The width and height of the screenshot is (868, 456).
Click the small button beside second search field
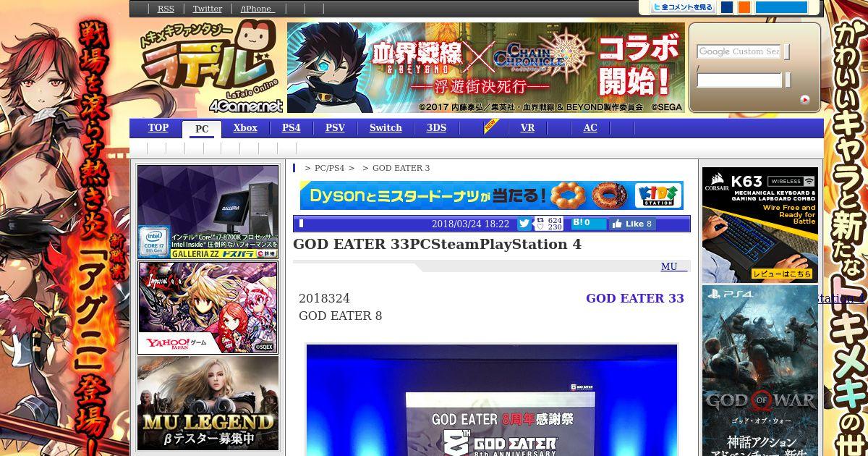click(x=787, y=80)
